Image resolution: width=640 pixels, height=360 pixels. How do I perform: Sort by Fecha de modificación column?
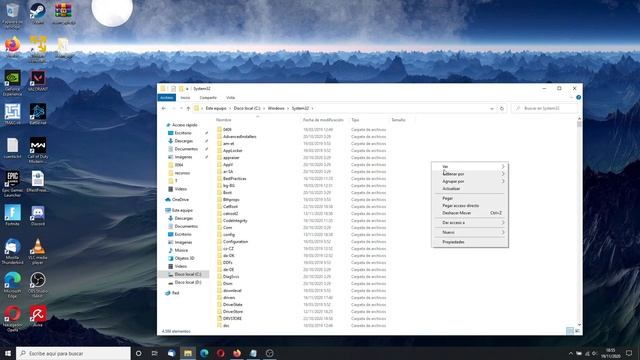(x=323, y=120)
